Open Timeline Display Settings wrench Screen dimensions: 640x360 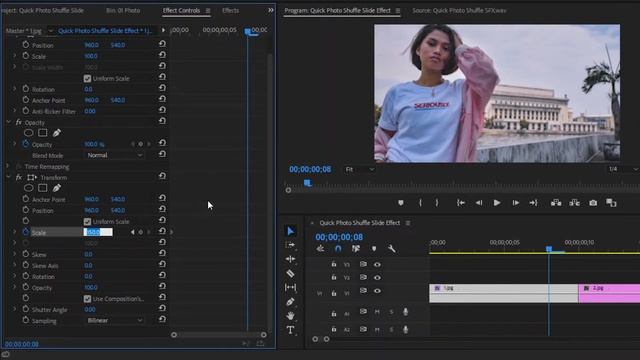pyautogui.click(x=391, y=248)
